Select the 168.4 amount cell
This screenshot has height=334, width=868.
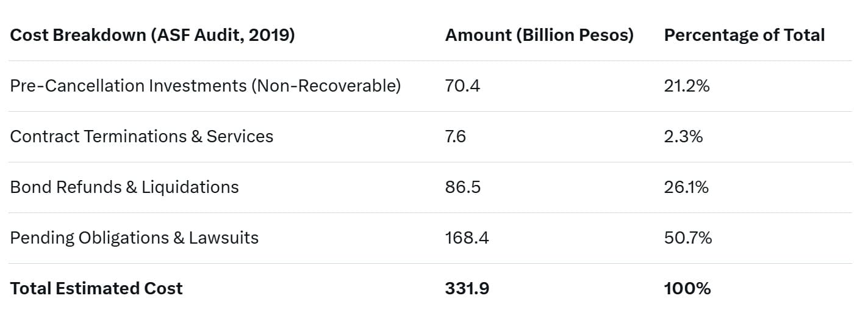tap(467, 238)
